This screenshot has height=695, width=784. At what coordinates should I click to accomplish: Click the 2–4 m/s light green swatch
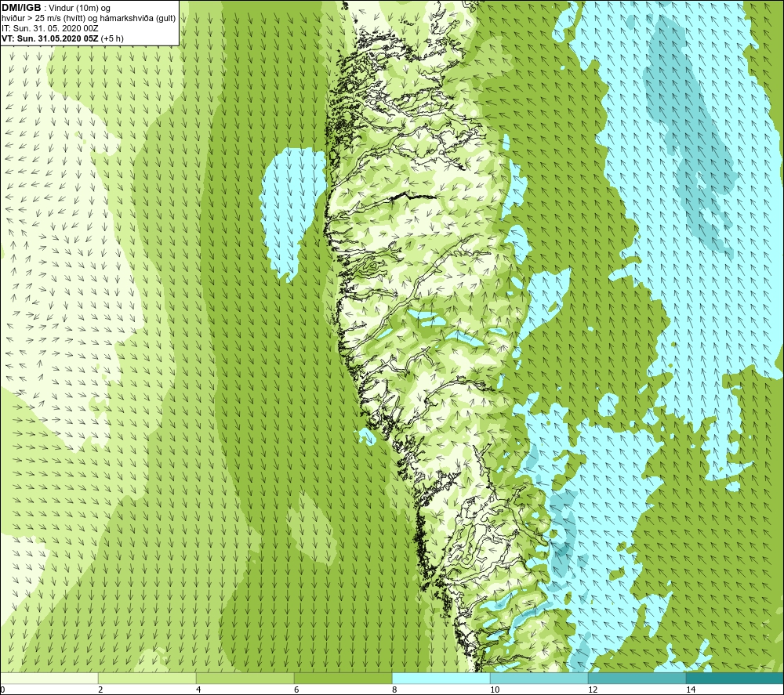pyautogui.click(x=147, y=678)
